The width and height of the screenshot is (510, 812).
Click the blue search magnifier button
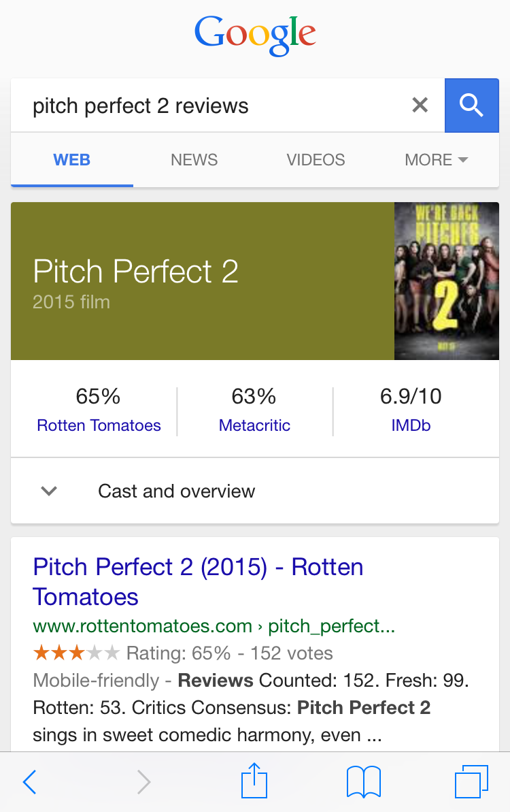pyautogui.click(x=471, y=105)
